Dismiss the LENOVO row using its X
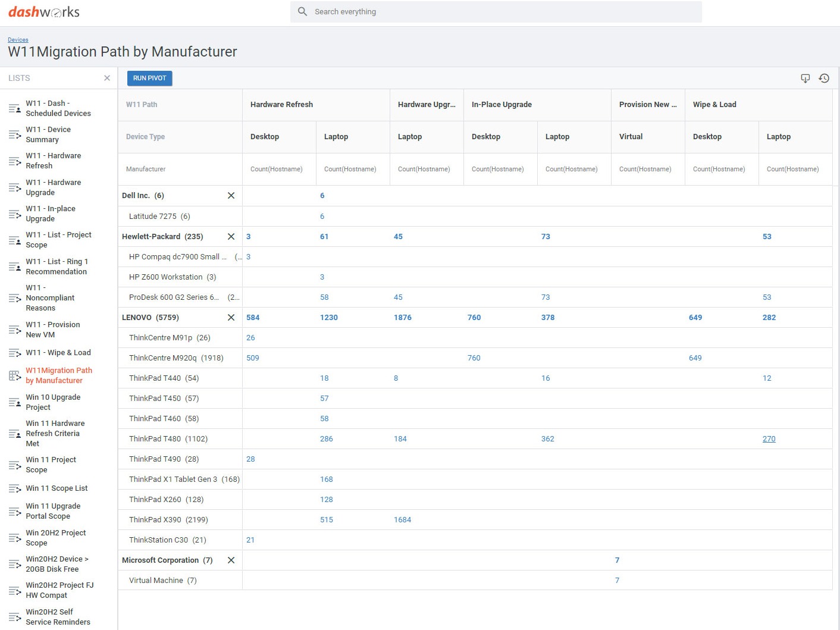 pyautogui.click(x=231, y=317)
